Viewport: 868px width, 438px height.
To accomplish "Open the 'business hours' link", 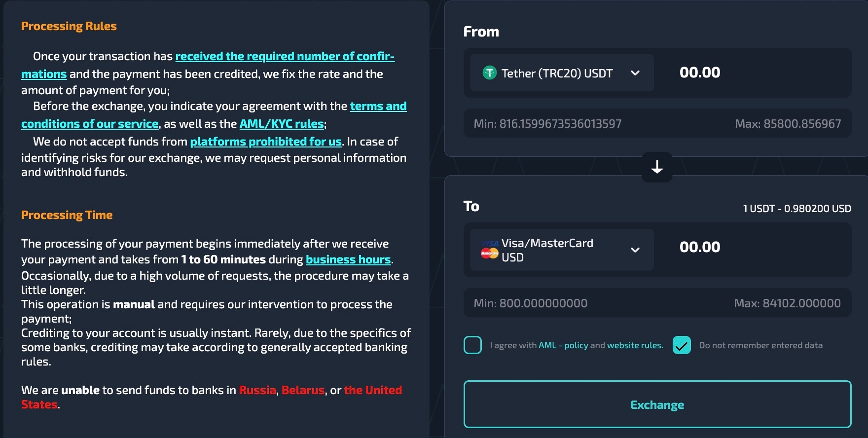I will pos(348,259).
